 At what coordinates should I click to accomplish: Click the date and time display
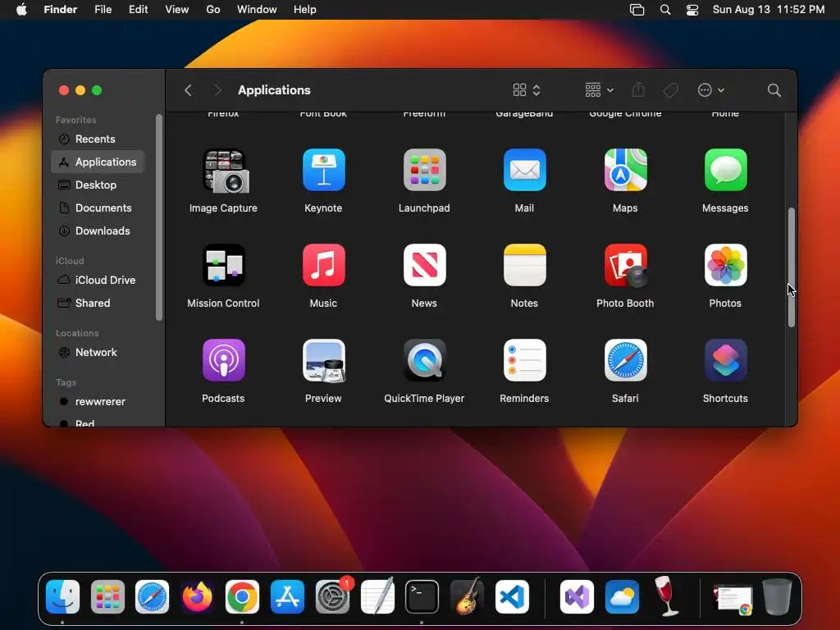(768, 10)
